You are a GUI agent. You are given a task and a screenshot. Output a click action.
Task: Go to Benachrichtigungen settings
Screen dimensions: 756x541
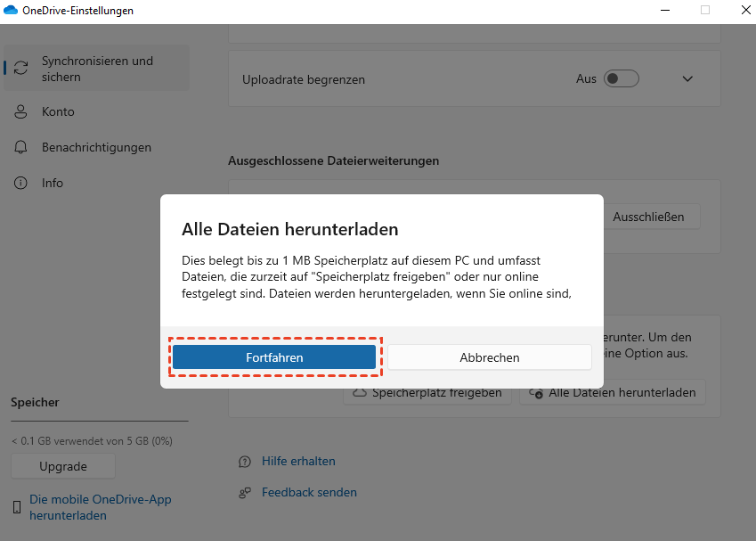tap(96, 147)
